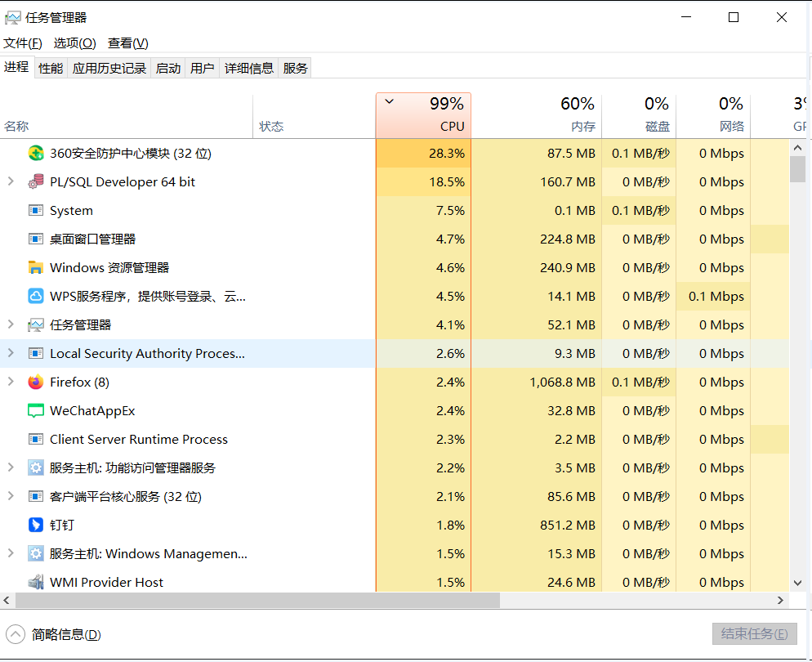This screenshot has width=812, height=662.
Task: Click the vertical scrollbar up arrow
Action: [797, 148]
